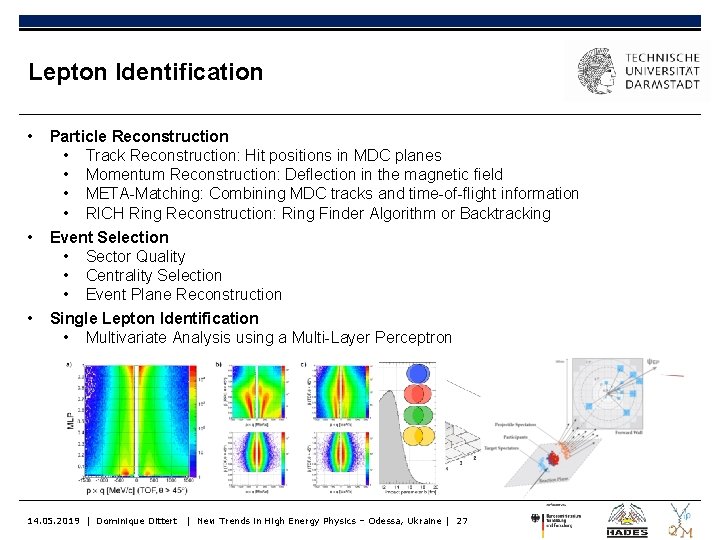Select the 'Event Selection' heading
Screen dimensions: 720x540
point(109,237)
